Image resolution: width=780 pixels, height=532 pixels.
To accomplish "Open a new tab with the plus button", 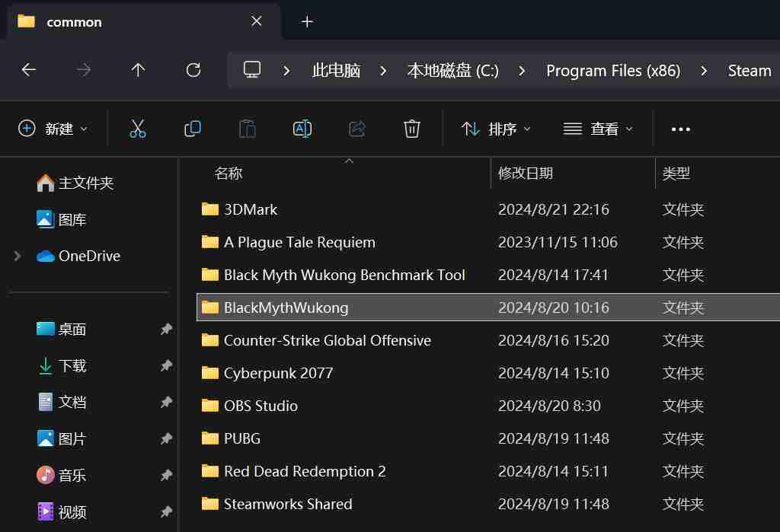I will click(306, 21).
